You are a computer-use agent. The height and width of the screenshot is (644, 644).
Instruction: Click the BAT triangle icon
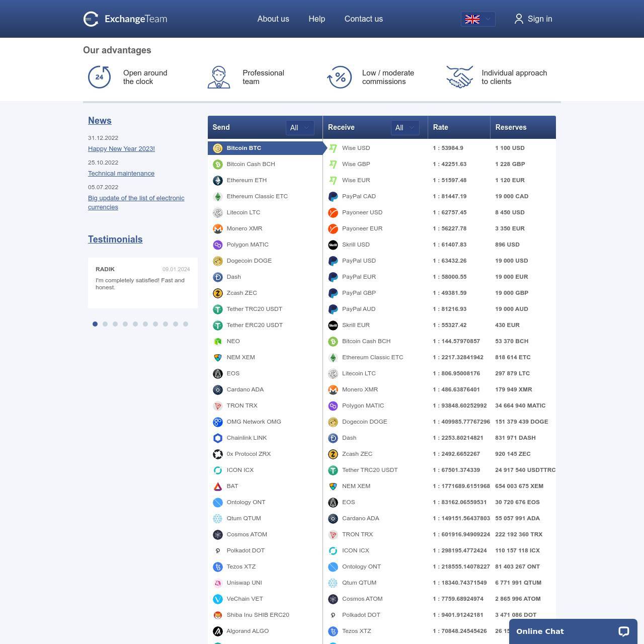pos(218,486)
